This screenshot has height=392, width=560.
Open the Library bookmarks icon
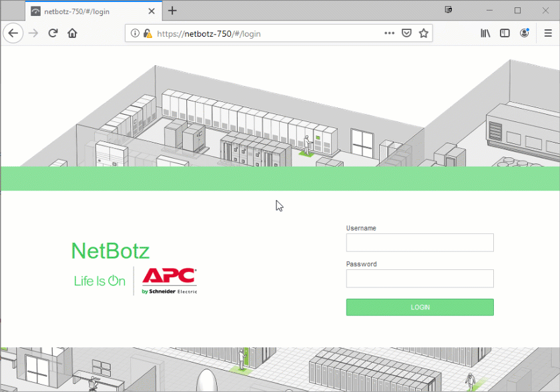pos(485,33)
